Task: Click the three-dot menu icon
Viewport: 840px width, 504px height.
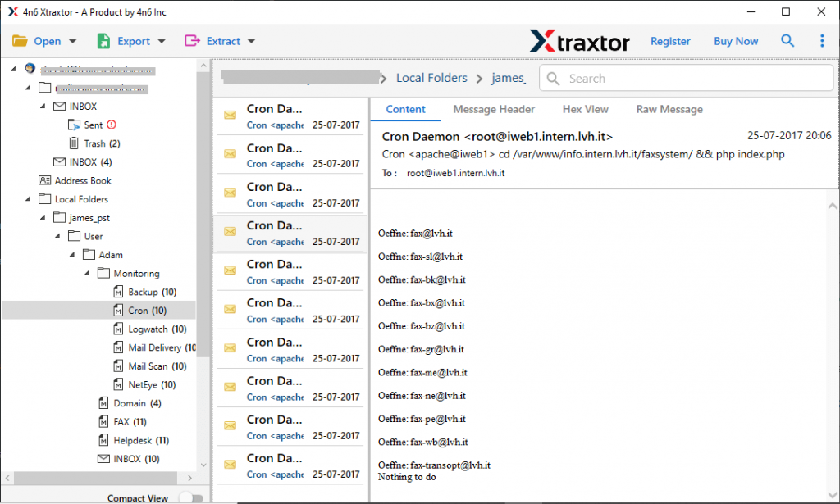Action: click(x=823, y=40)
